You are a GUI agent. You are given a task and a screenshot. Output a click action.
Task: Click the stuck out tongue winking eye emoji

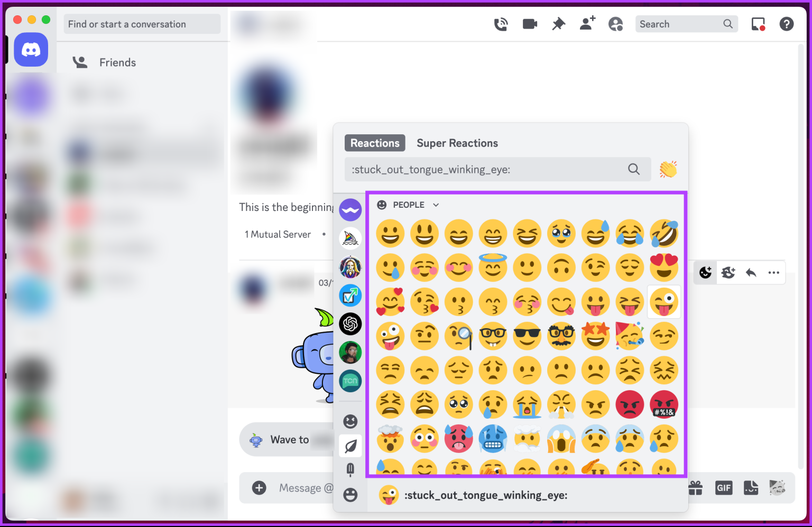664,302
